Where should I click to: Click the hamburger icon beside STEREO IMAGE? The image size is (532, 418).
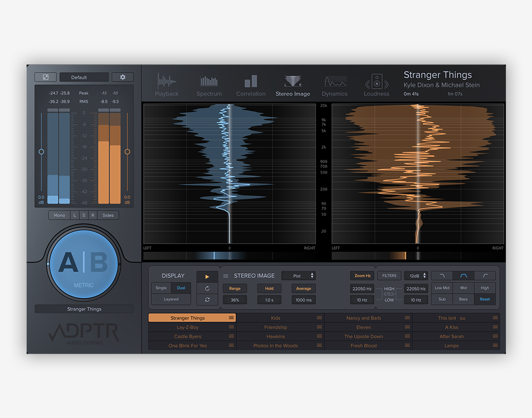point(226,276)
